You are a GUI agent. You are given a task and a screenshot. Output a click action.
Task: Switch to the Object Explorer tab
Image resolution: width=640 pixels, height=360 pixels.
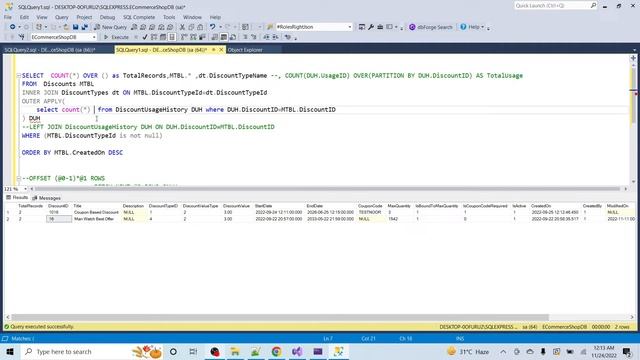click(245, 50)
